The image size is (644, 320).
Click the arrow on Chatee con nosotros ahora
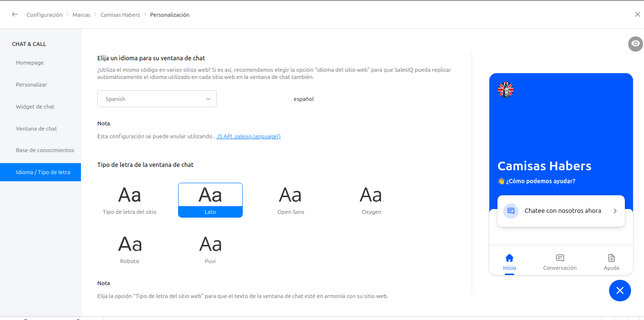[615, 211]
